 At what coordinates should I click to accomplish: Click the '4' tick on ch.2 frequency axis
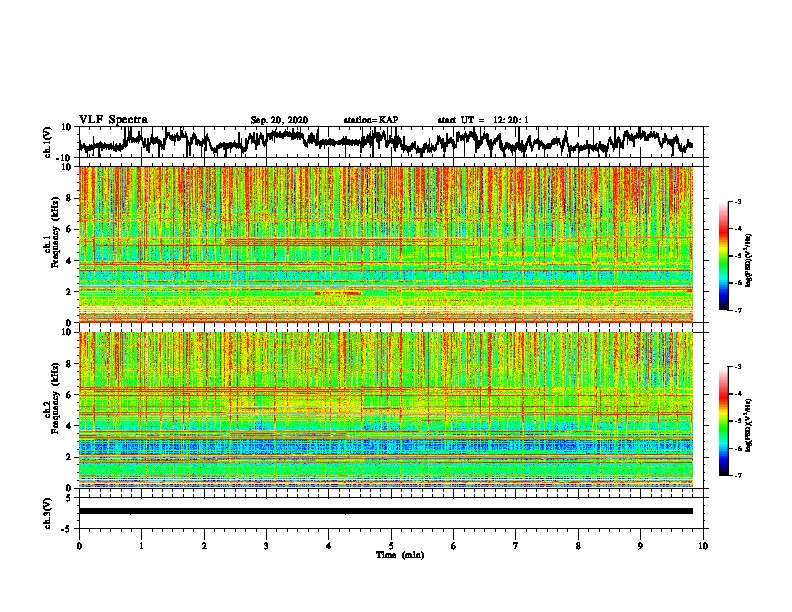tap(71, 426)
